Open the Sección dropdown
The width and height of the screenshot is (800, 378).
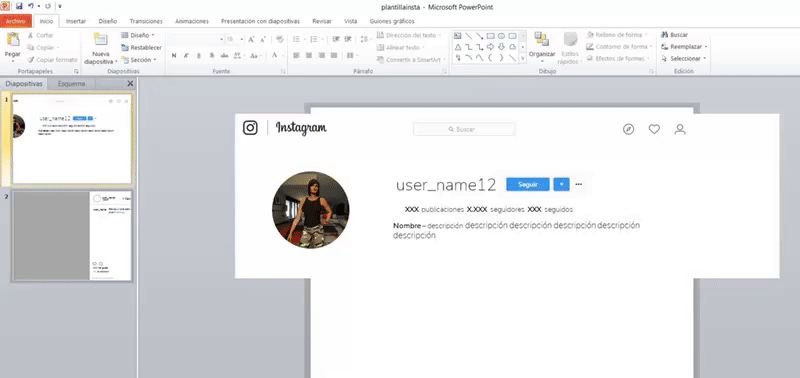138,60
